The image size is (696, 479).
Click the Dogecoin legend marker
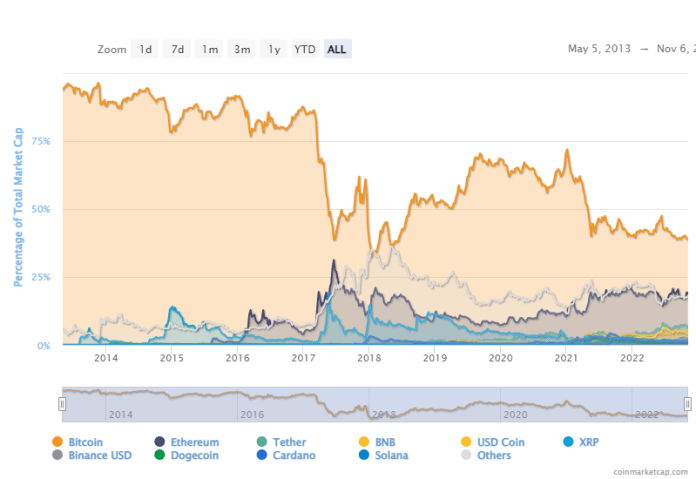tap(160, 455)
